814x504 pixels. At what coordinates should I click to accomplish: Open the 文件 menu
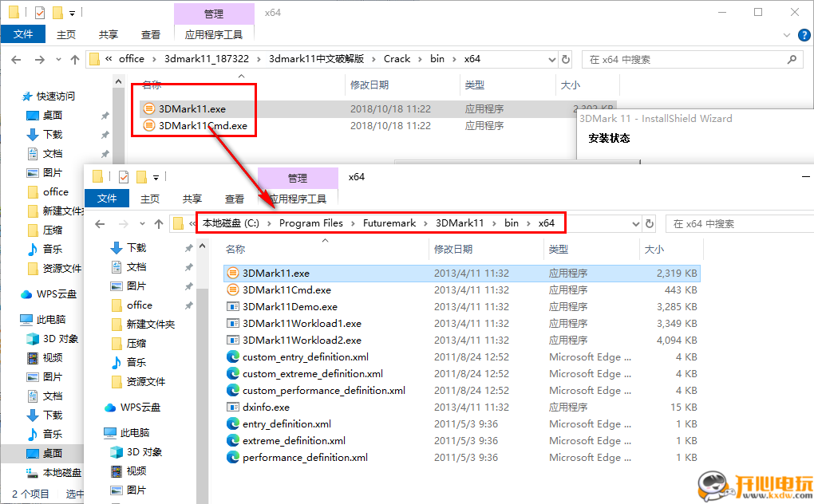click(107, 199)
